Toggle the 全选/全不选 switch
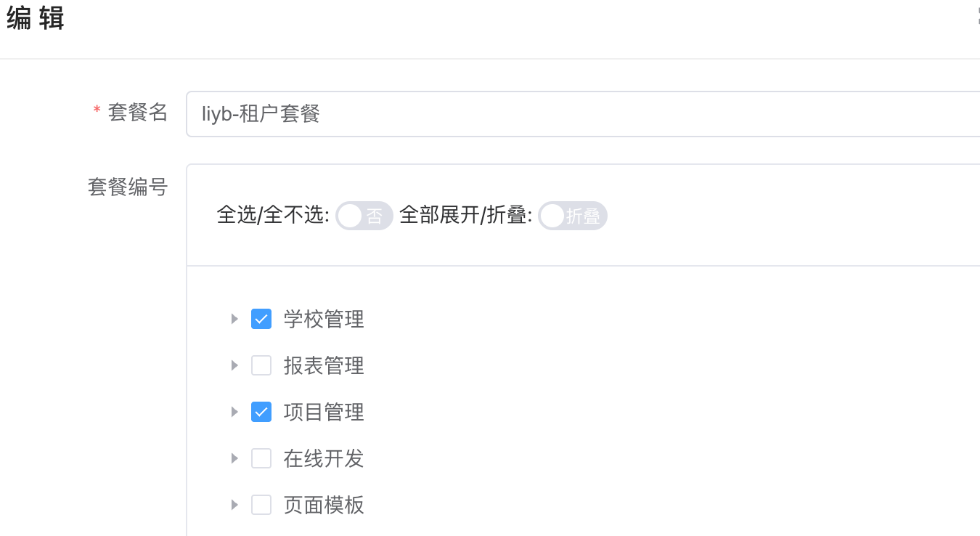Image resolution: width=980 pixels, height=536 pixels. 364,216
